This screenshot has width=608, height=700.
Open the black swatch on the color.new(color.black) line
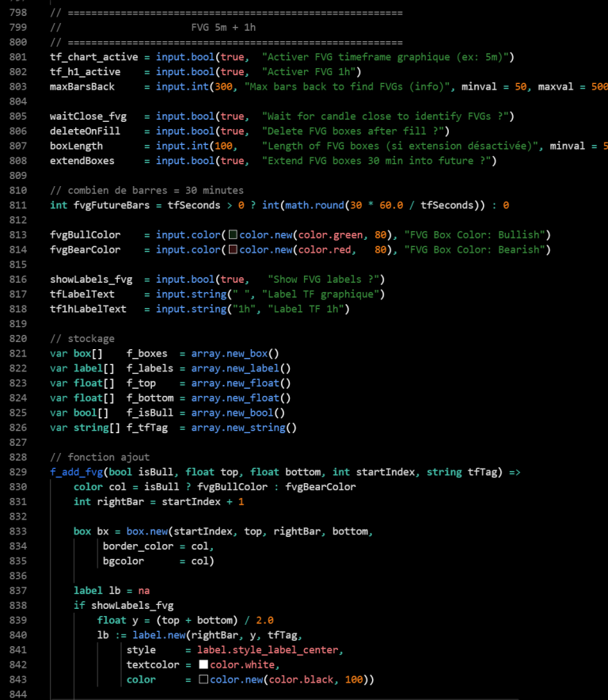coord(203,679)
